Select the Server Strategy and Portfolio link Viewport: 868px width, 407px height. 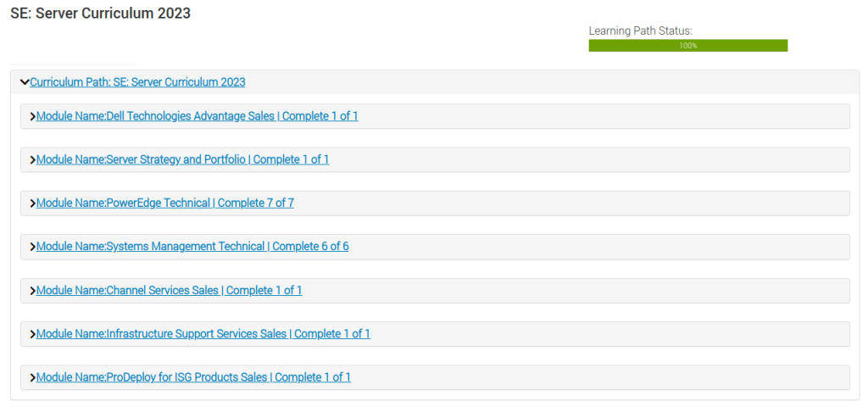click(182, 159)
